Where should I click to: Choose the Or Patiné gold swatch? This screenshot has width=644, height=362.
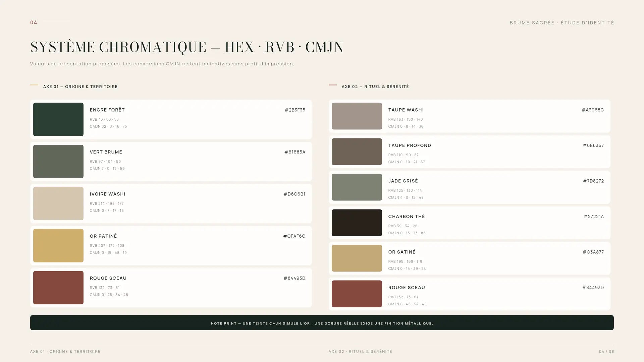click(x=58, y=246)
